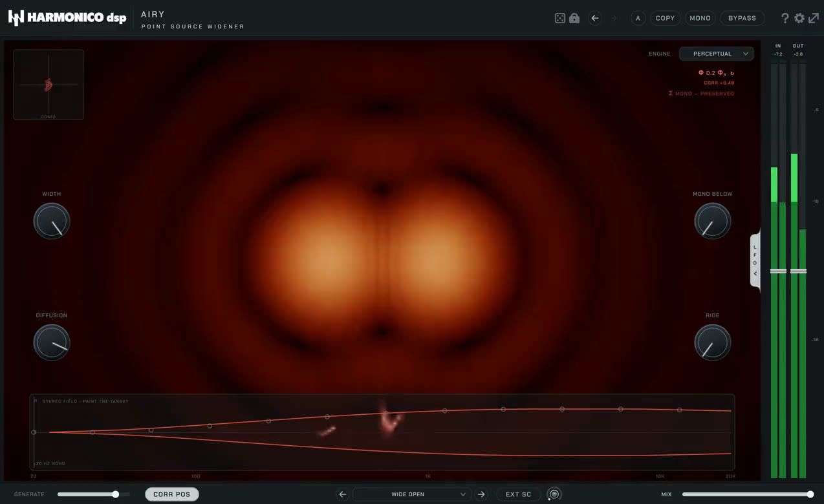Click the Diffusion knob
Image resolution: width=824 pixels, height=504 pixels.
pos(52,342)
